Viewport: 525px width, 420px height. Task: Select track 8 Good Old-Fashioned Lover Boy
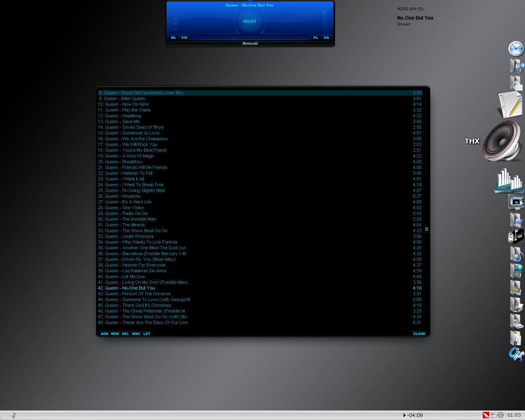coord(260,93)
